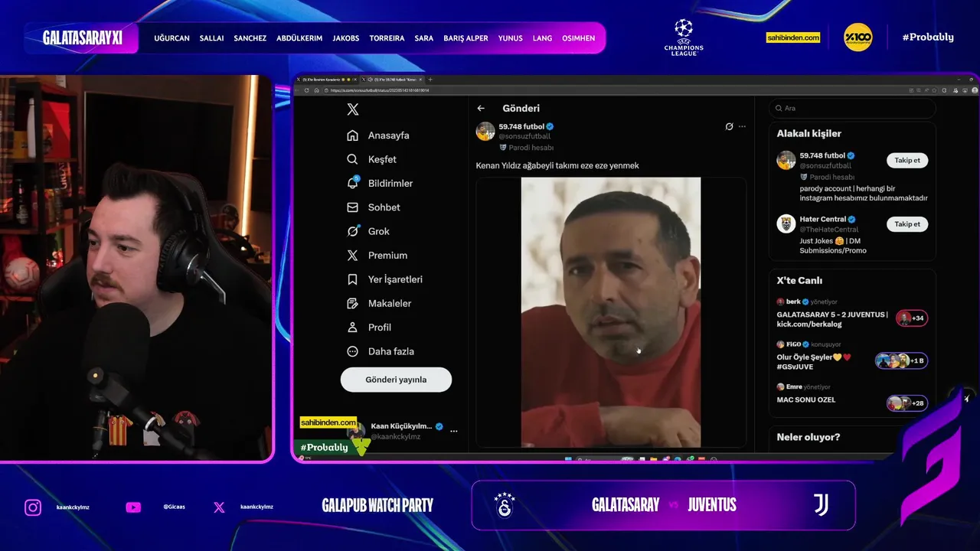This screenshot has height=551, width=980.
Task: Close the active X browser tab
Action: coord(420,80)
